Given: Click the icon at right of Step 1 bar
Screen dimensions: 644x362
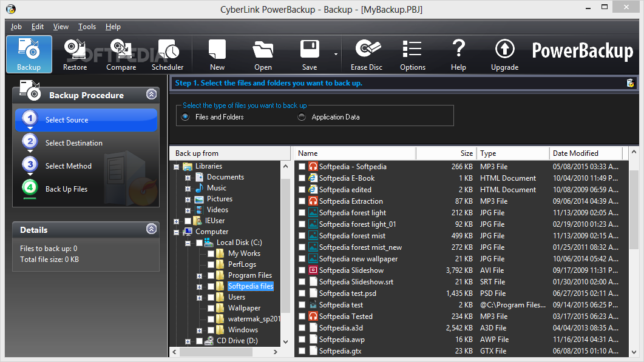Looking at the screenshot, I should (631, 83).
